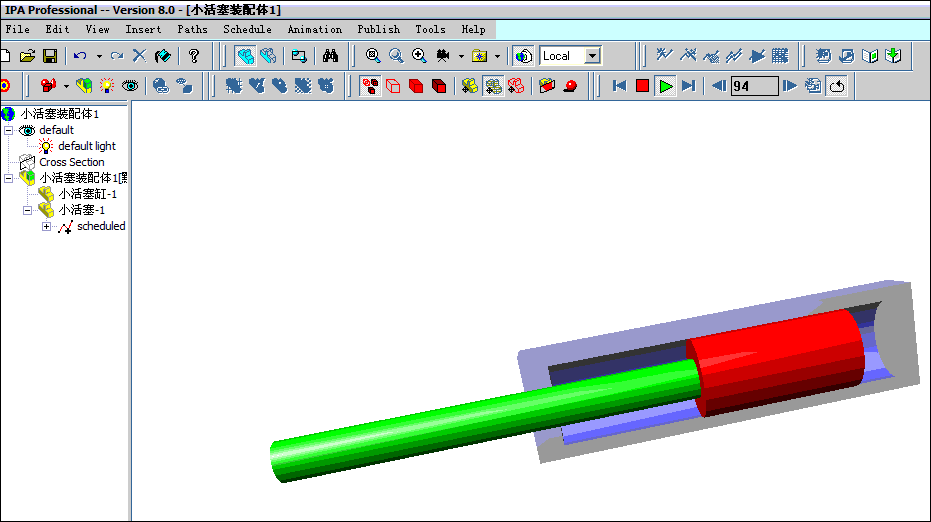Select default light in the tree
The height and width of the screenshot is (522, 931).
[x=87, y=146]
